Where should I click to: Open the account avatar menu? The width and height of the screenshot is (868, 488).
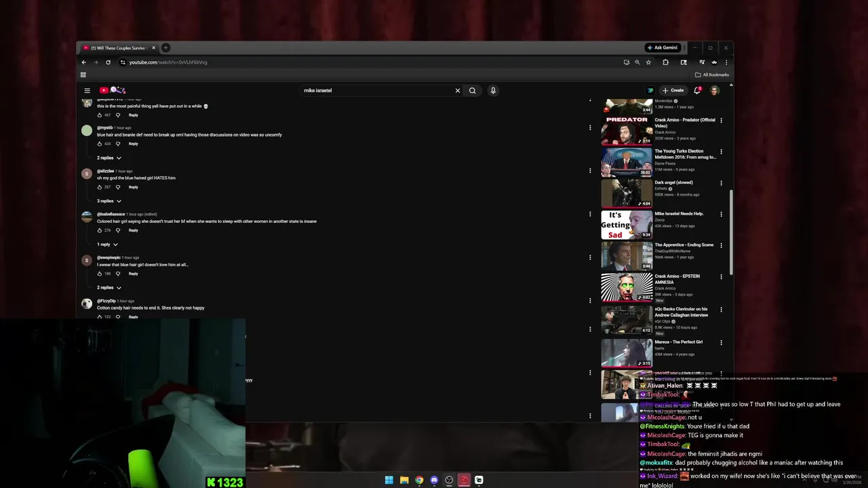point(714,90)
